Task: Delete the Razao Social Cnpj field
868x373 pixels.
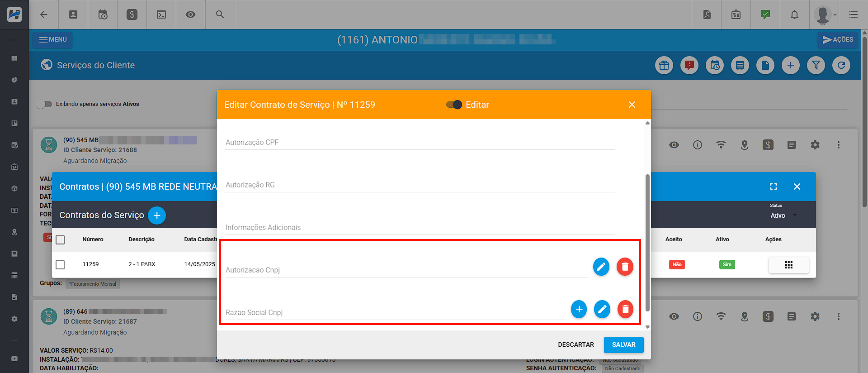Action: coord(626,309)
